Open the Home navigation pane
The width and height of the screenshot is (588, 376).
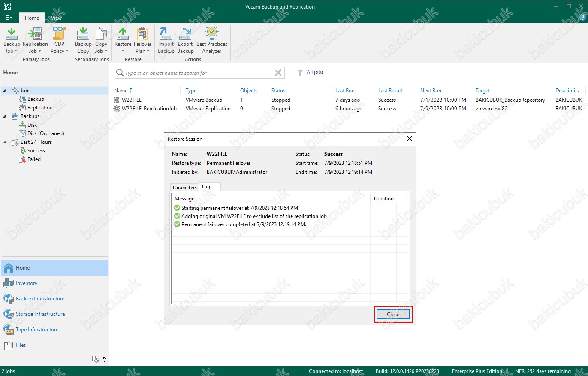pyautogui.click(x=54, y=268)
